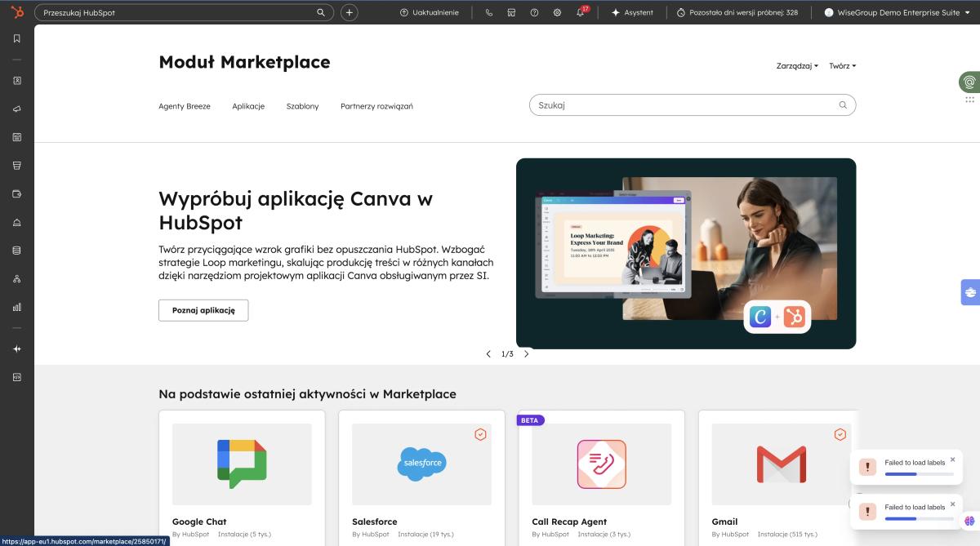The width and height of the screenshot is (980, 546).
Task: Click the Poznaj aplikację button
Action: click(x=203, y=310)
